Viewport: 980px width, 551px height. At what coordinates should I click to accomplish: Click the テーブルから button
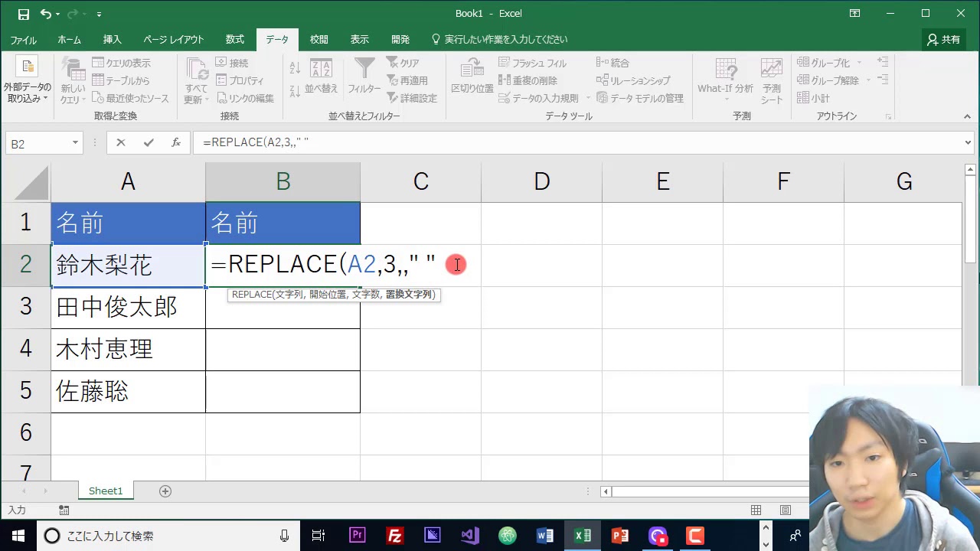point(121,80)
